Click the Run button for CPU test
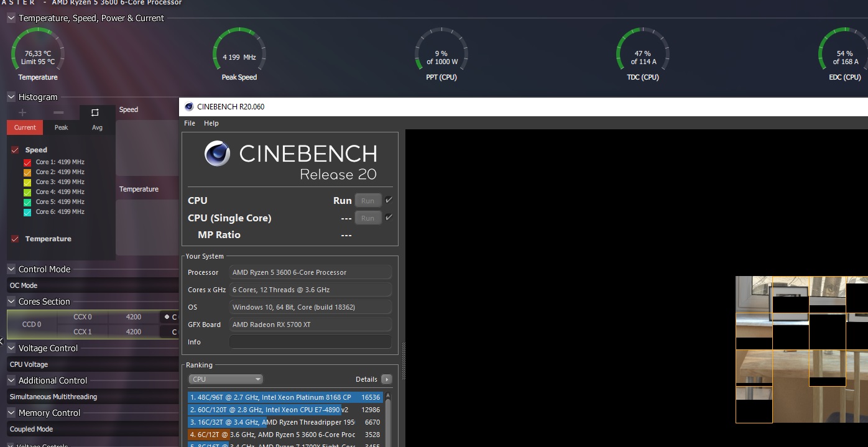868x447 pixels. pos(368,201)
